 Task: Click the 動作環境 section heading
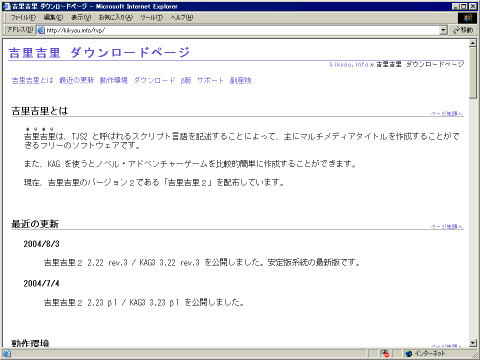pyautogui.click(x=30, y=343)
